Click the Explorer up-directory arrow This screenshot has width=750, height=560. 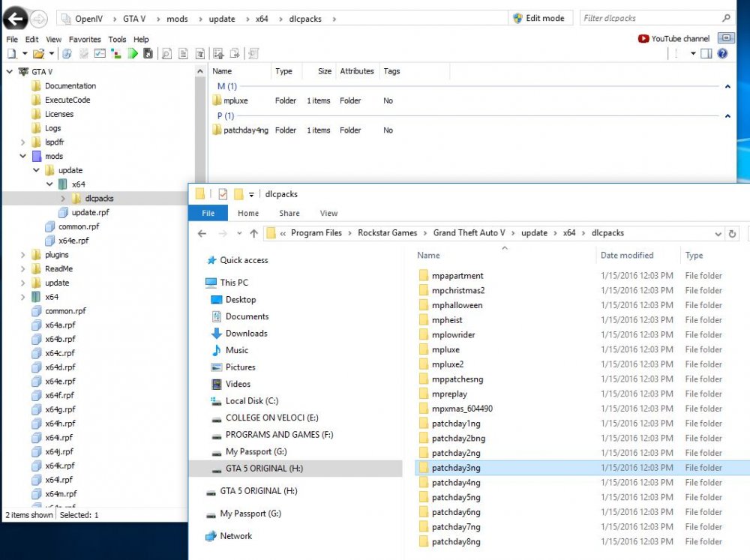[x=253, y=233]
